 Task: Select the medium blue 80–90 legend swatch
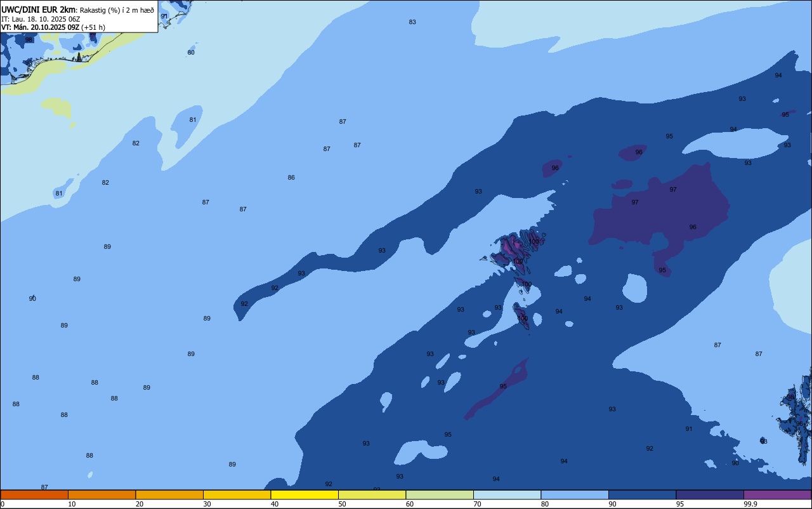coord(575,494)
